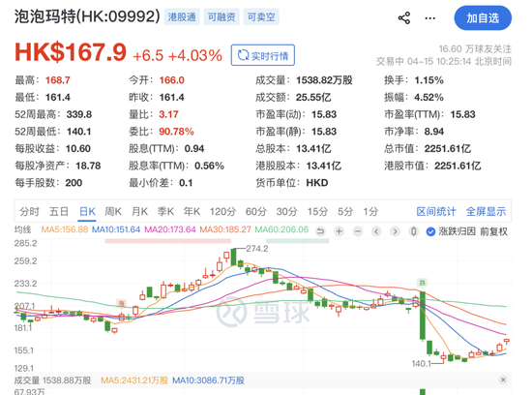Click the 成交额 25.55亿 value
The width and height of the screenshot is (532, 395).
click(313, 98)
